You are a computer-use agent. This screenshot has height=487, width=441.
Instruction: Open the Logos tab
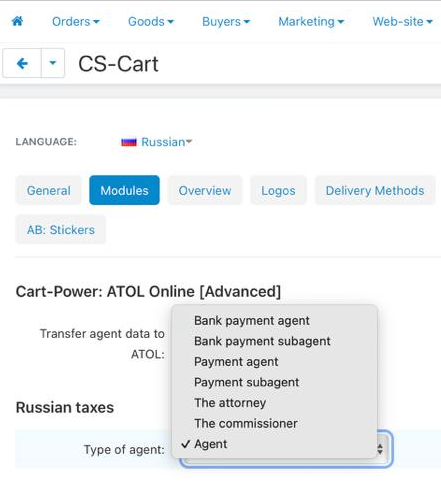[x=278, y=190]
